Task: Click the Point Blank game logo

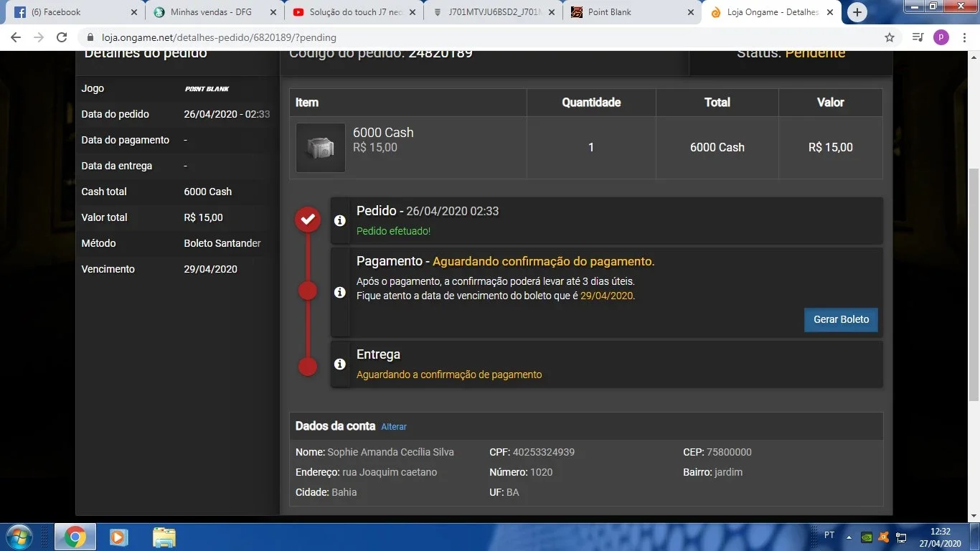Action: pyautogui.click(x=207, y=89)
